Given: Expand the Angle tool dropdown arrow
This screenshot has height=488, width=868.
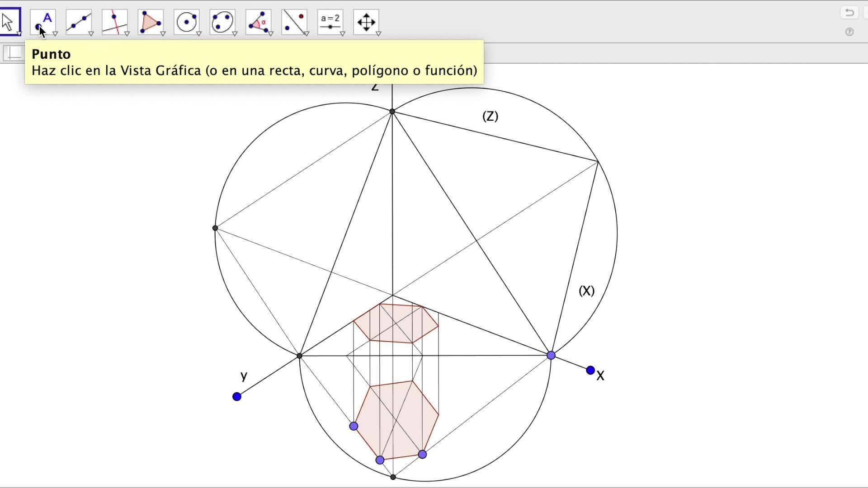Looking at the screenshot, I should (271, 34).
